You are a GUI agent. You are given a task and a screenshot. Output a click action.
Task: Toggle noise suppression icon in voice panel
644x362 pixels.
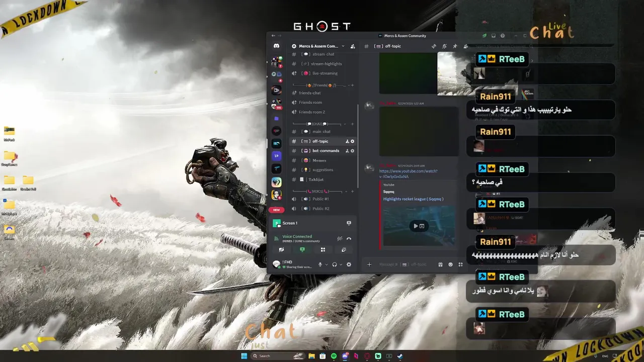(x=340, y=238)
